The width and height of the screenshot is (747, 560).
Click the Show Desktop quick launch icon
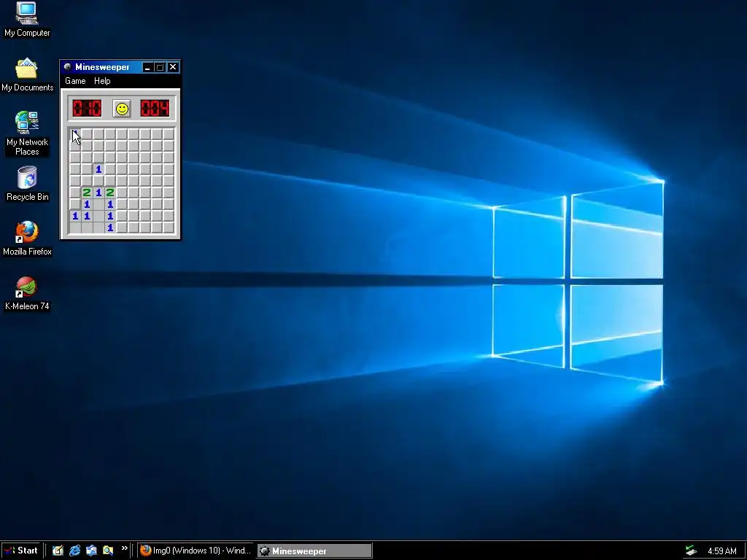point(58,551)
